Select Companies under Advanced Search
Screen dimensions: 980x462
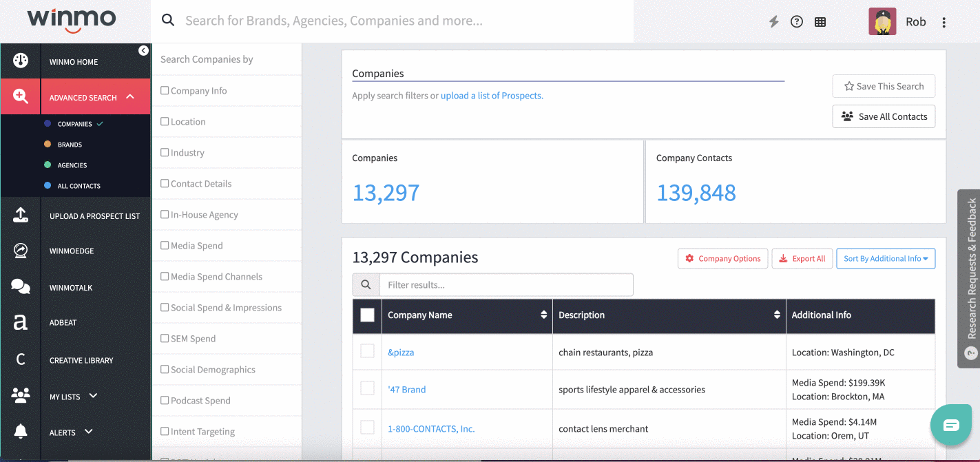tap(75, 124)
